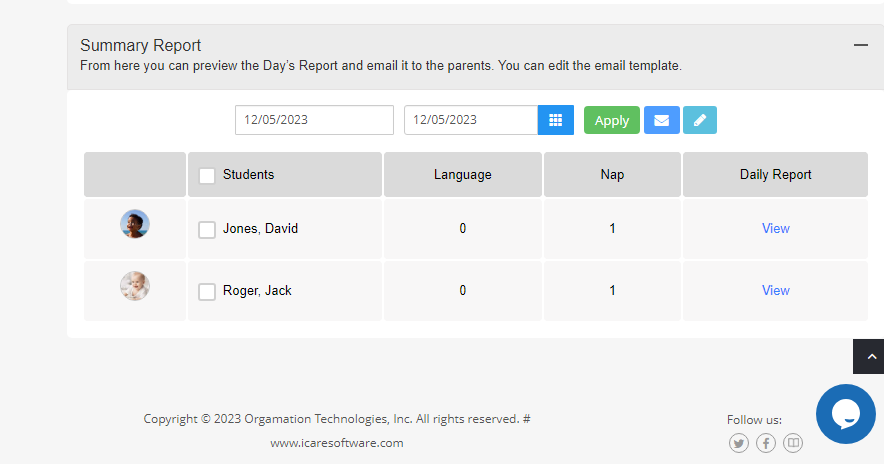The width and height of the screenshot is (884, 464).
Task: Open David Jones's profile photo
Action: coord(135,224)
